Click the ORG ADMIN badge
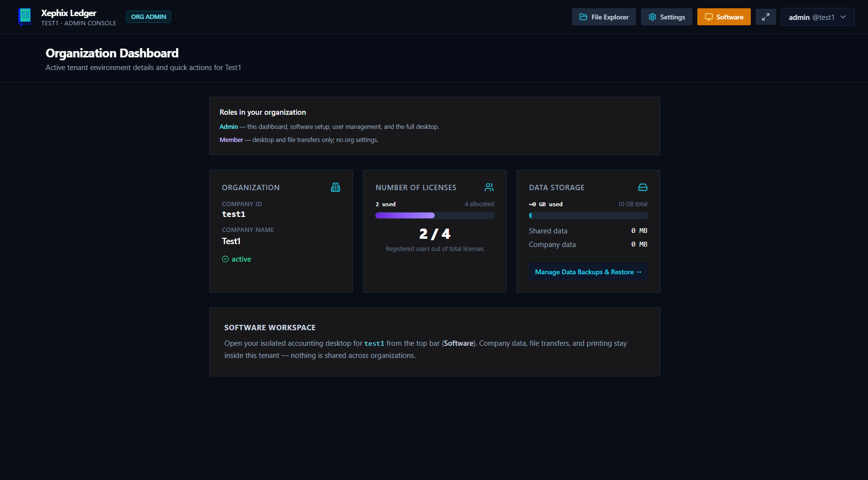Viewport: 868px width, 480px height. (x=148, y=17)
